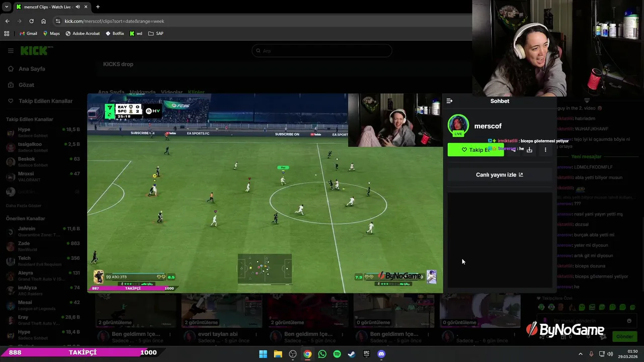The image size is (644, 362).
Task: Open Epic Games Launcher from the taskbar
Action: [366, 354]
